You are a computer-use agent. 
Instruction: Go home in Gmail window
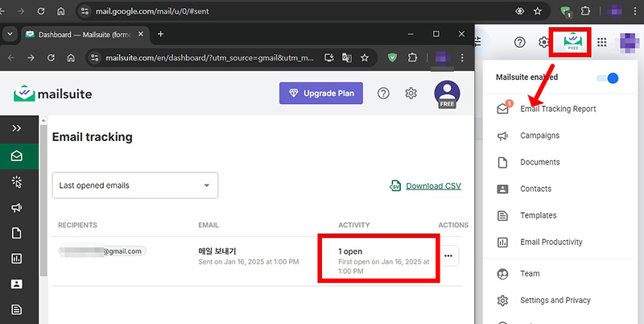click(60, 11)
